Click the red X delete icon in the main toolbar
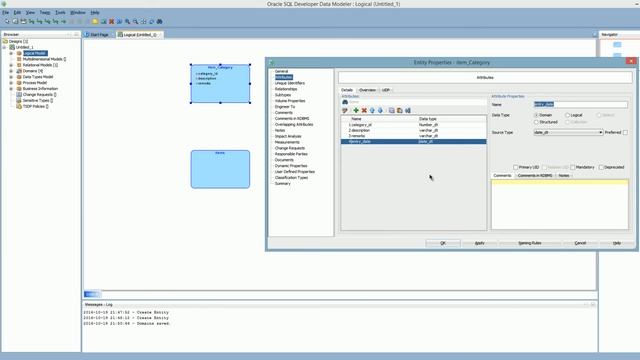The width and height of the screenshot is (640, 360). [111, 22]
